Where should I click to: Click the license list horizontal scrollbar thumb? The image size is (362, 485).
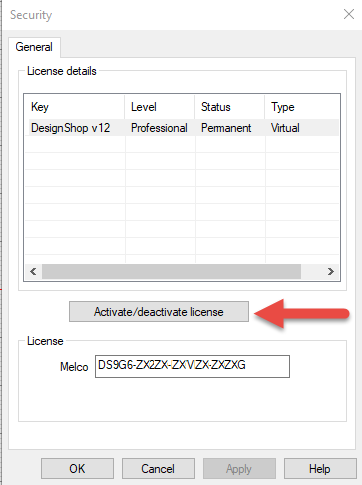[x=171, y=271]
